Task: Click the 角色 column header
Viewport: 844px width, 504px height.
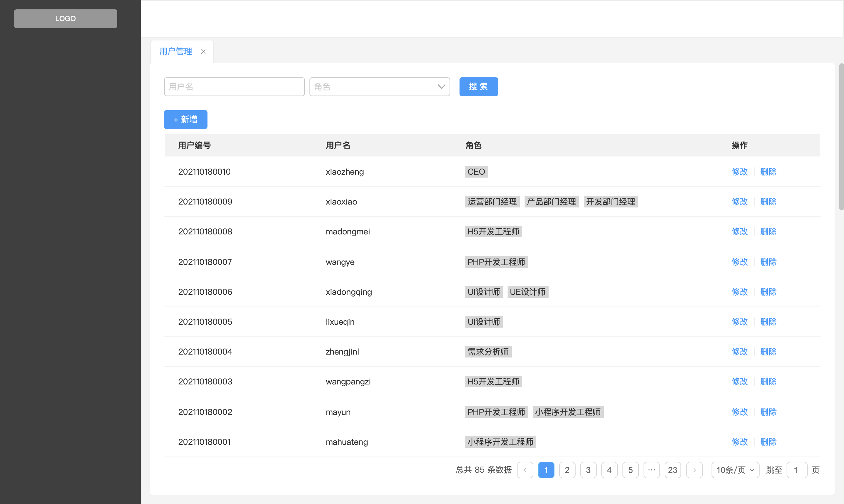Action: click(474, 145)
